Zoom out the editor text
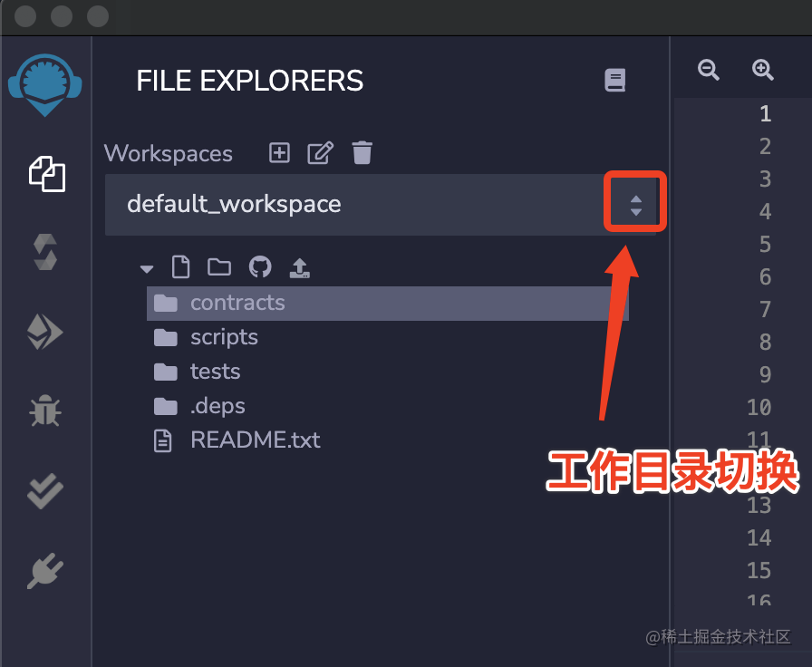812x667 pixels. click(x=709, y=70)
